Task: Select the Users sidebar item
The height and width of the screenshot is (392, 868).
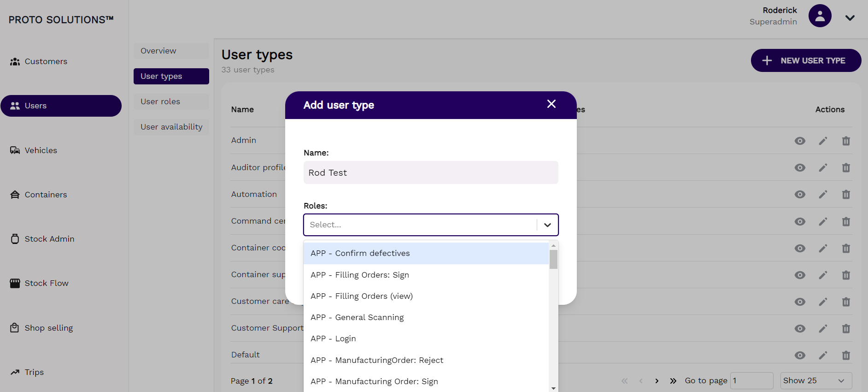Action: pos(61,106)
